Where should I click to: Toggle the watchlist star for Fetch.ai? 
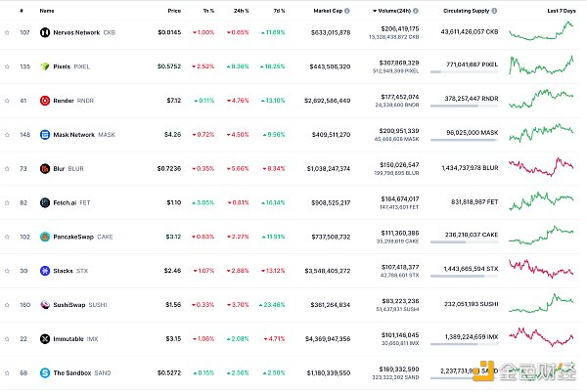tap(7, 202)
